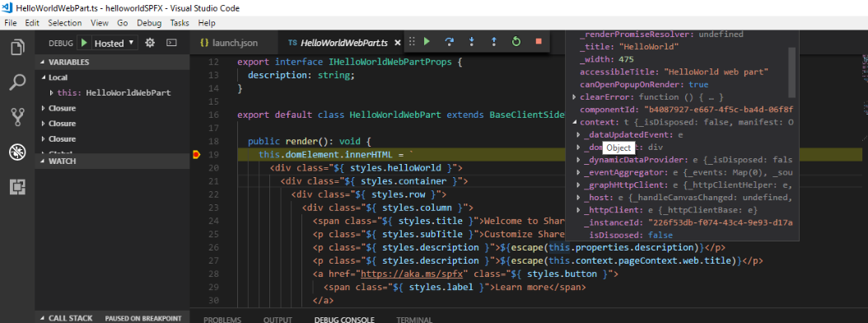Open the Go menu
868x323 pixels.
click(x=123, y=23)
